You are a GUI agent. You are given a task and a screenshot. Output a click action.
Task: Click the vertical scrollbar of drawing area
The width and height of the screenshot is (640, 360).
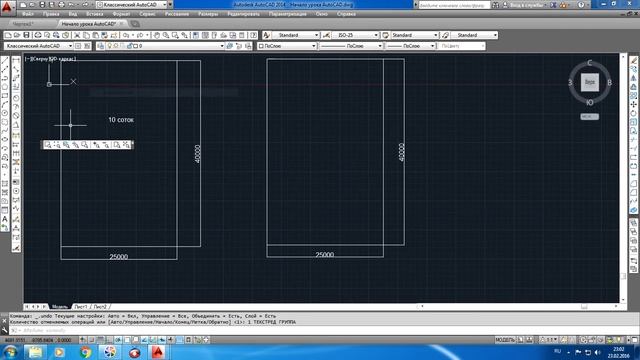tap(623, 178)
